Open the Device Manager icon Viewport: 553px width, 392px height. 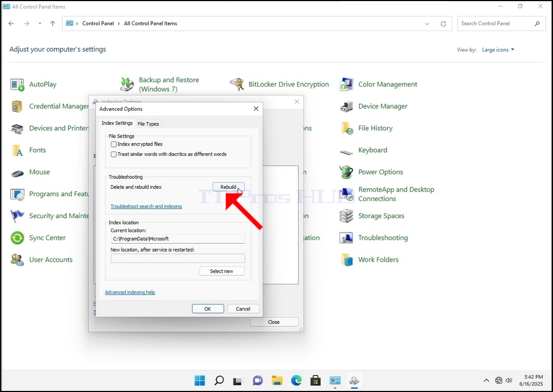pos(346,106)
